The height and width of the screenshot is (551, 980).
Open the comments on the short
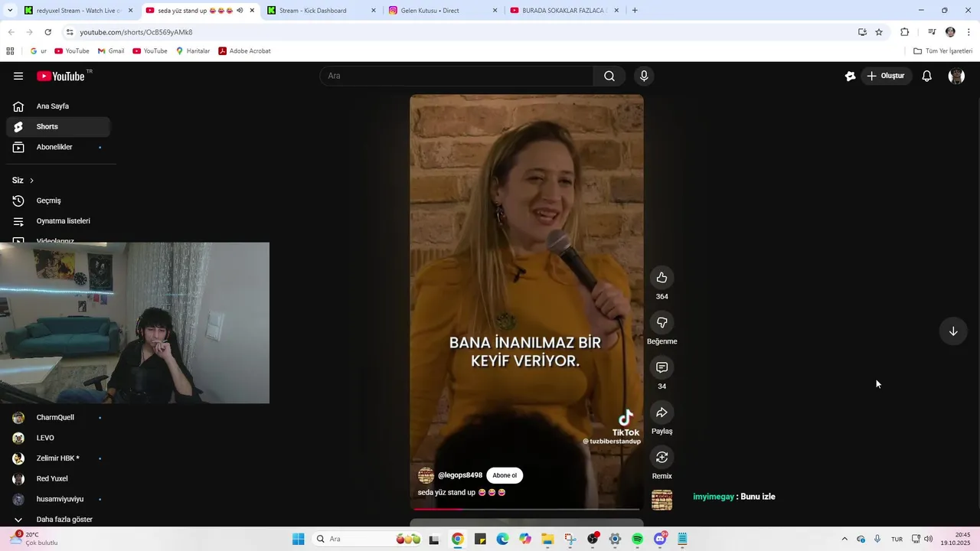point(662,367)
